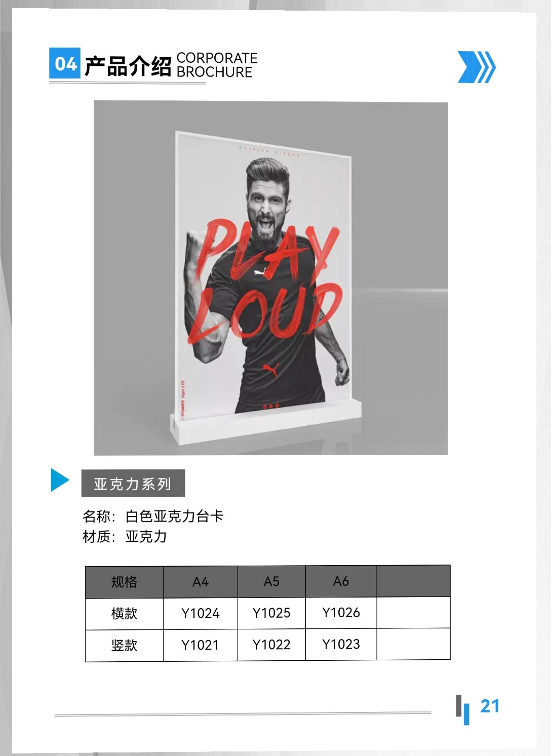Select the 规格 header cell
This screenshot has width=551, height=756.
point(124,582)
